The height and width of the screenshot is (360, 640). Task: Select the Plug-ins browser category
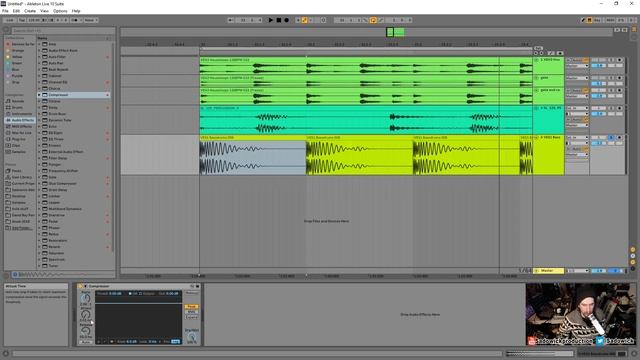[x=18, y=139]
